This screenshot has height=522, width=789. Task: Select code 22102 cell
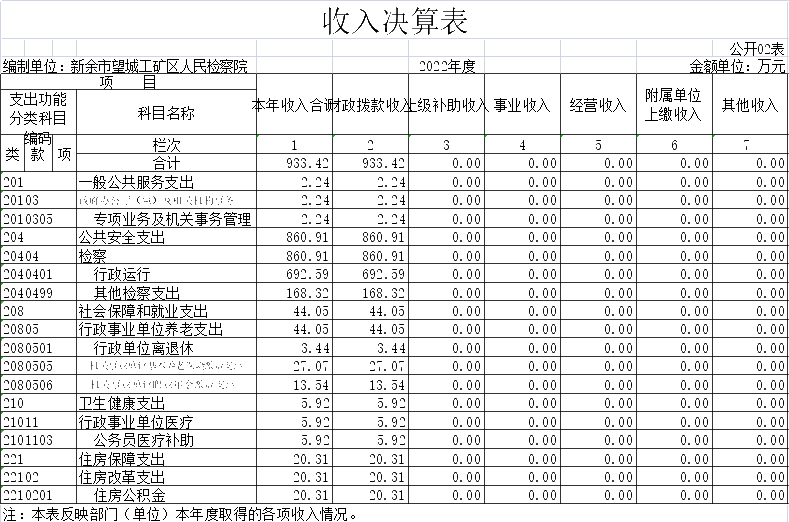38,477
